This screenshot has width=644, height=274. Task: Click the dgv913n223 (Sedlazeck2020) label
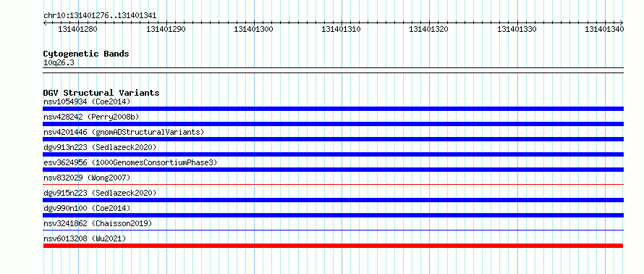(x=100, y=147)
